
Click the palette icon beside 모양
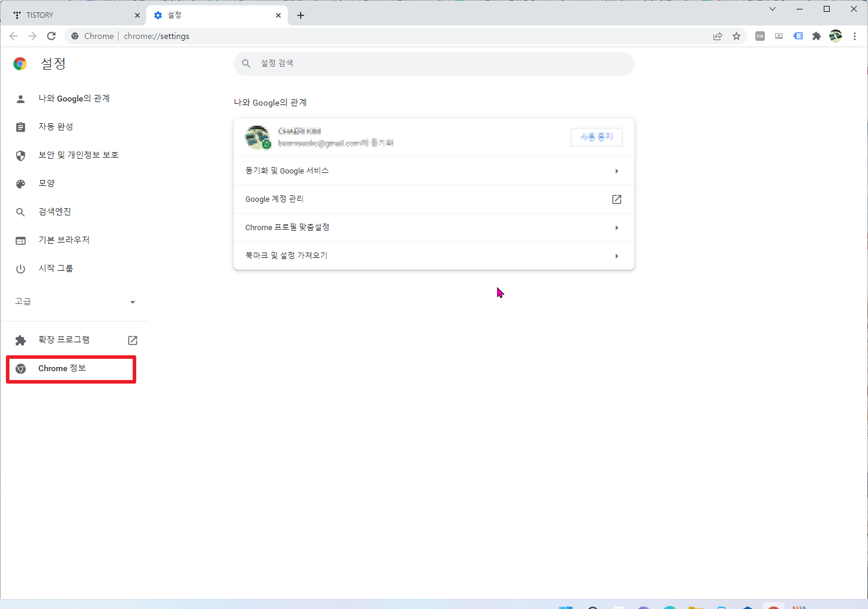click(x=21, y=184)
